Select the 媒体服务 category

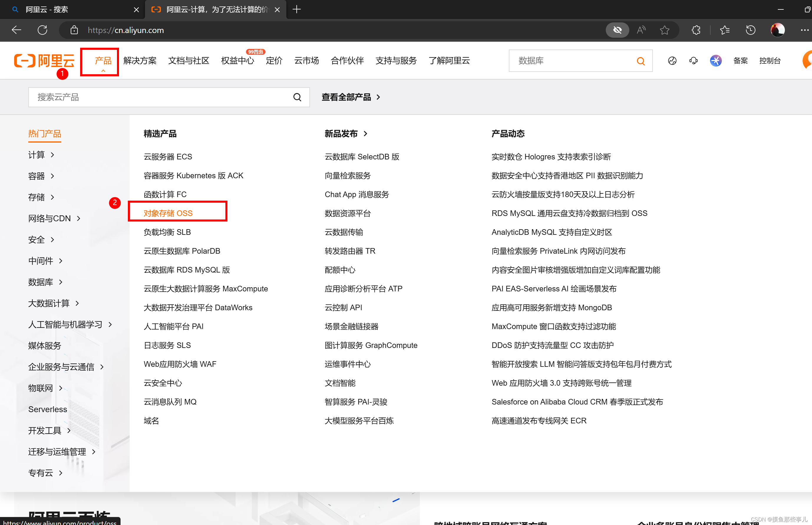45,346
